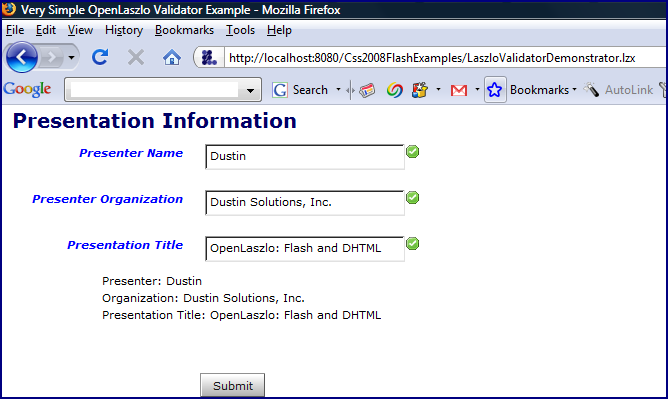This screenshot has width=668, height=399.
Task: Click the Presentation Information heading
Action: point(155,121)
